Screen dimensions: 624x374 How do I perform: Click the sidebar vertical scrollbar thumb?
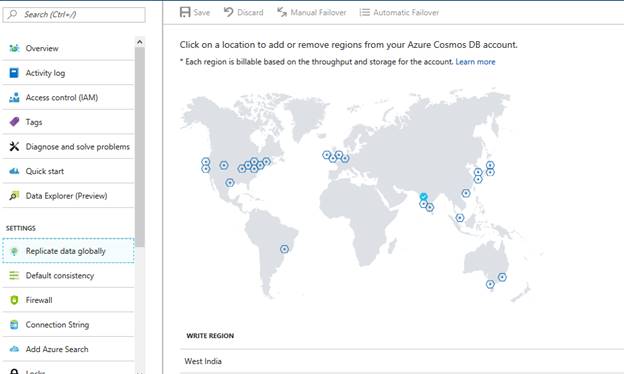pos(140,146)
